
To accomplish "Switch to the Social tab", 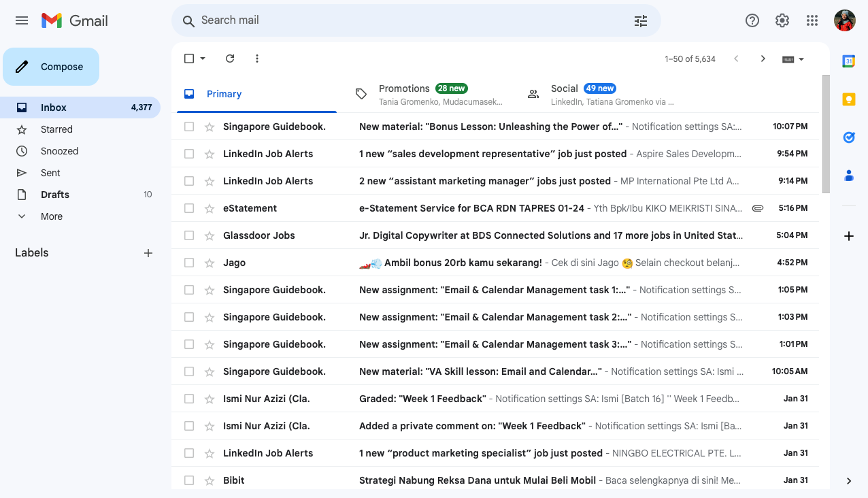I will (603, 94).
